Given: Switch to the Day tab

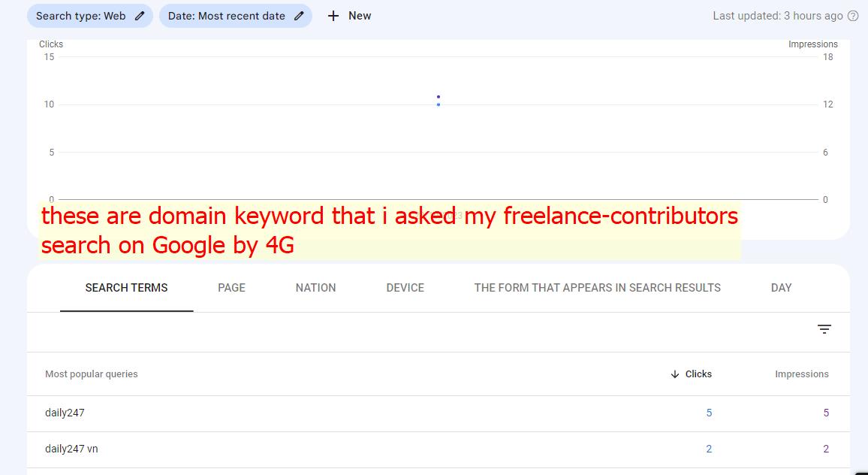Looking at the screenshot, I should coord(781,288).
